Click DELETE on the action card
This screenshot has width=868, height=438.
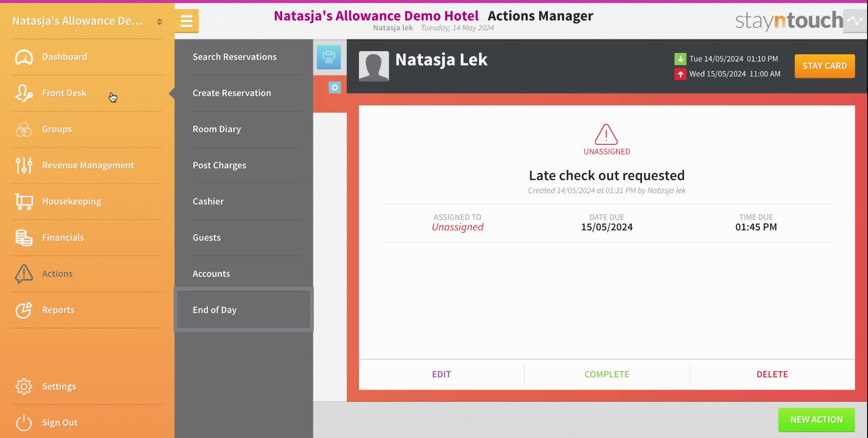point(772,375)
